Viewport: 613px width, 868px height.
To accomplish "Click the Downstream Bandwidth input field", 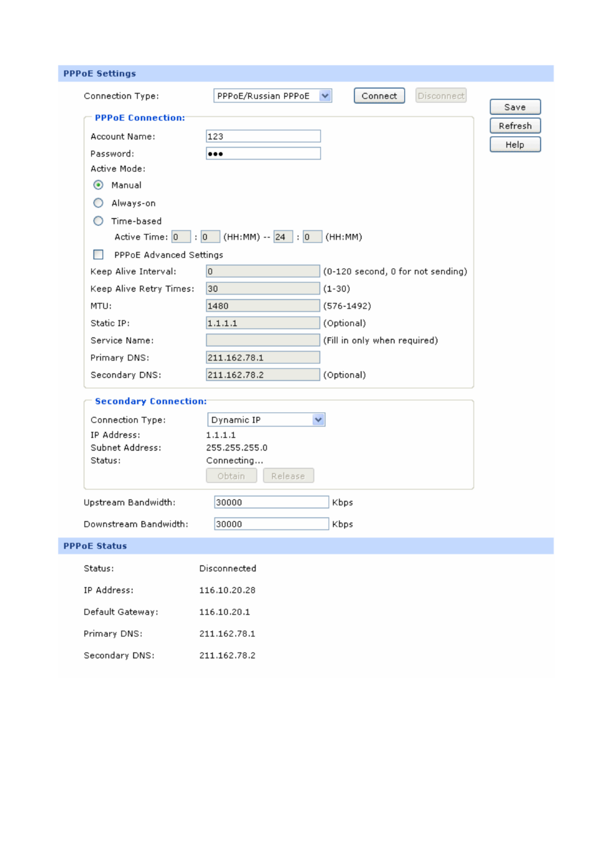I will 271,524.
